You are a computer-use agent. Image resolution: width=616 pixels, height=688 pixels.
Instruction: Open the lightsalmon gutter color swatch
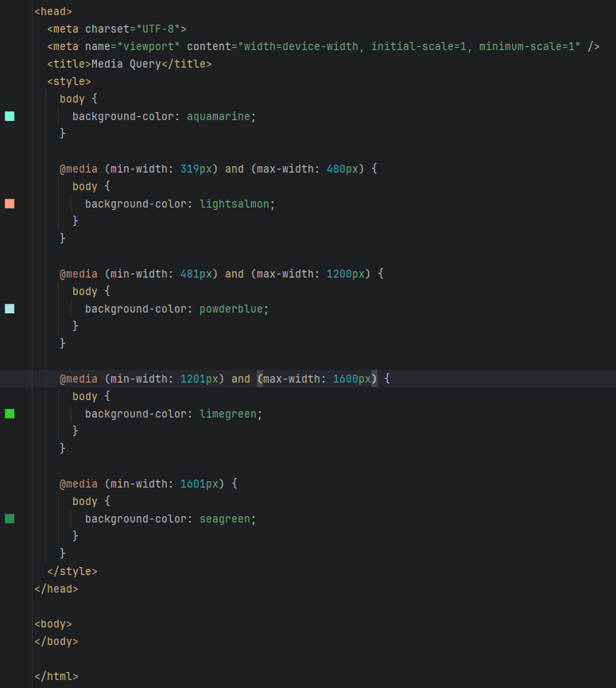click(x=10, y=204)
